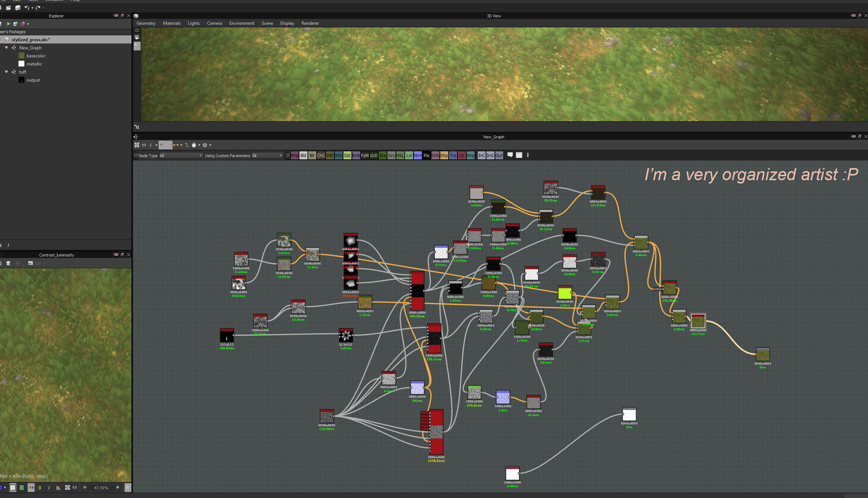This screenshot has width=868, height=498.
Task: Toggle alpha checkerboard in 2D view
Action: pos(13,487)
